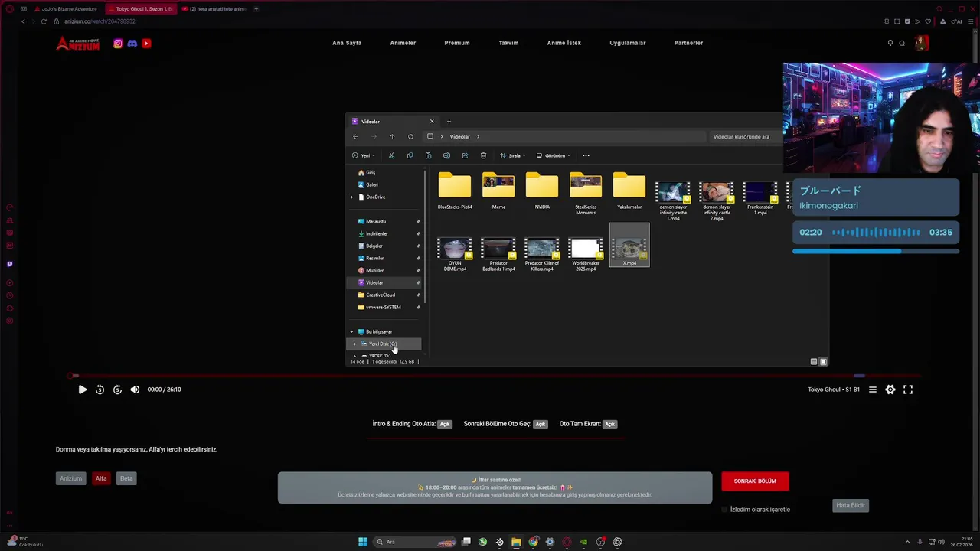Screen dimensions: 980x551
Task: Toggle Intro & Ending Oto Atla Açık
Action: (x=445, y=424)
